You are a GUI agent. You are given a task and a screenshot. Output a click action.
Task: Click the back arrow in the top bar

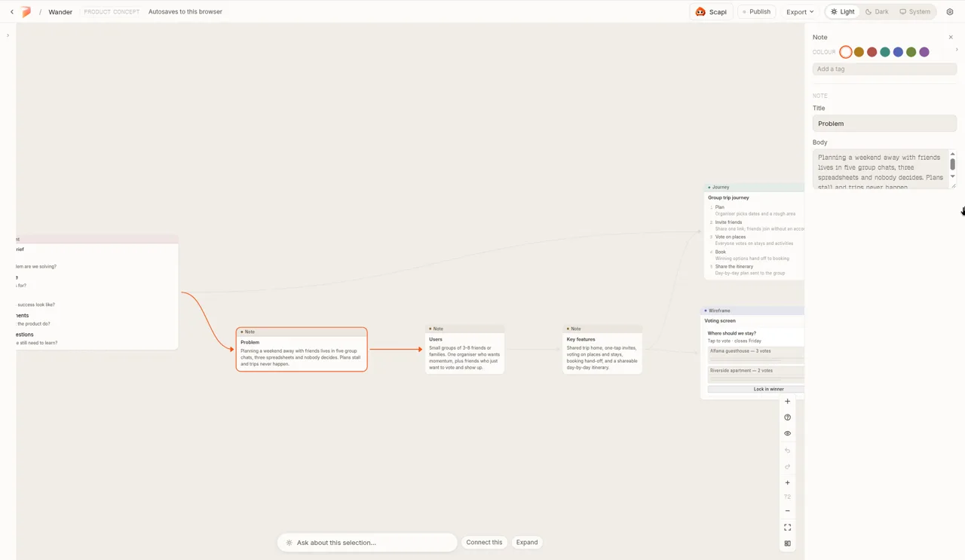[12, 12]
